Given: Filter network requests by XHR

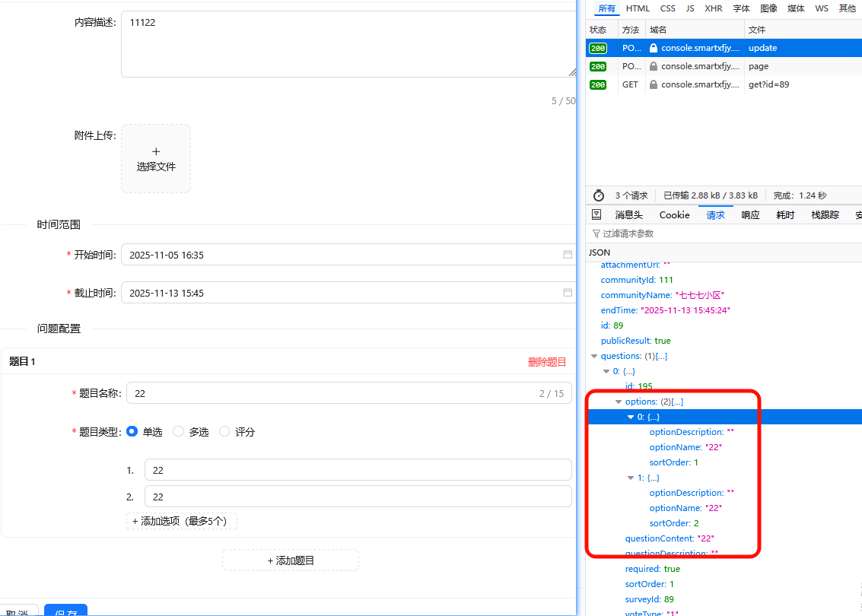Looking at the screenshot, I should [x=713, y=8].
